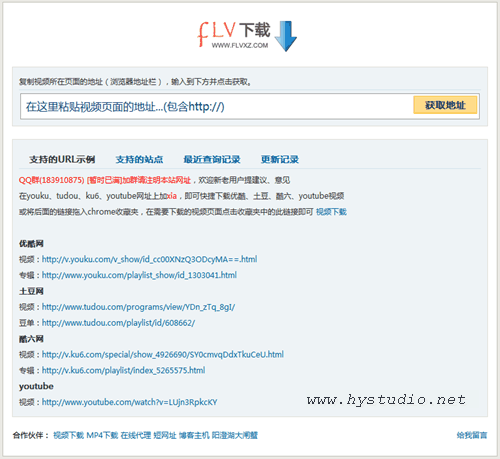Click 给我留言 link at bottom right
The width and height of the screenshot is (500, 459).
472,435
